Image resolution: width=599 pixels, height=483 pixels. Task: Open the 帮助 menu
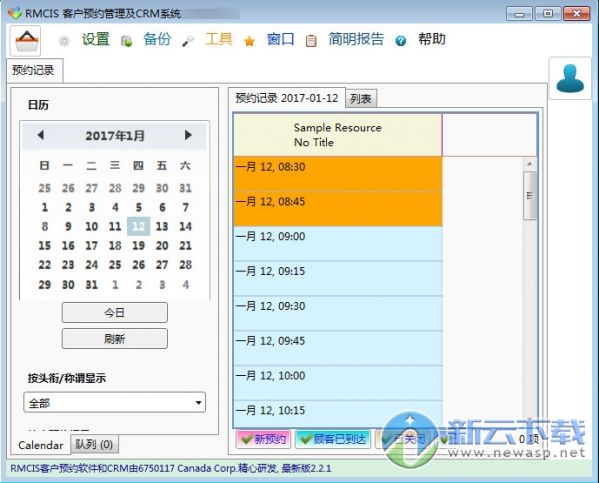(432, 39)
